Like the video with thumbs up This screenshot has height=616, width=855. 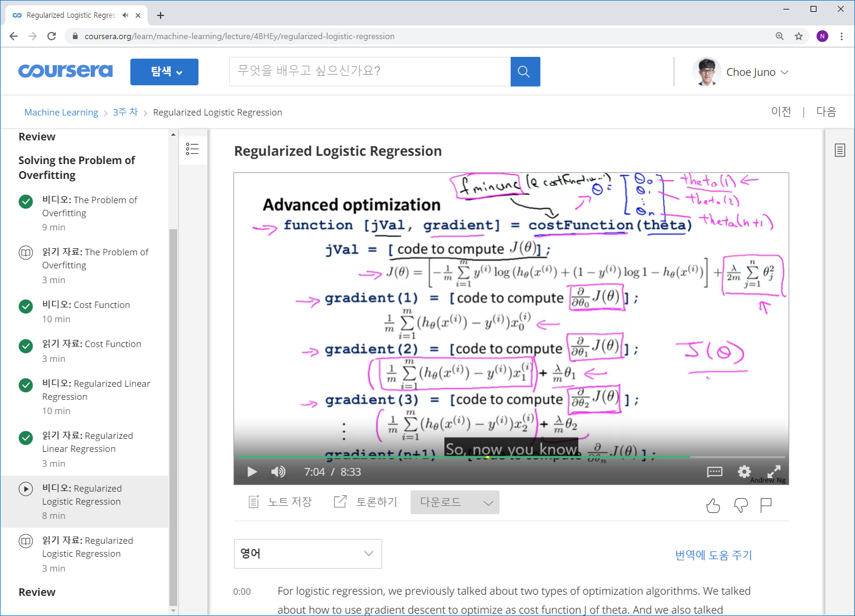pos(713,505)
